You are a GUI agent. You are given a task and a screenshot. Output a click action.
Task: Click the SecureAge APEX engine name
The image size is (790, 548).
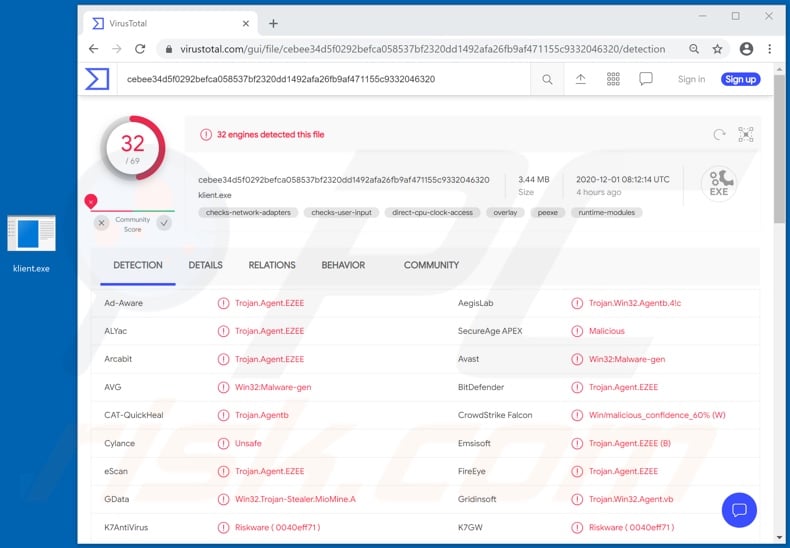pos(490,331)
